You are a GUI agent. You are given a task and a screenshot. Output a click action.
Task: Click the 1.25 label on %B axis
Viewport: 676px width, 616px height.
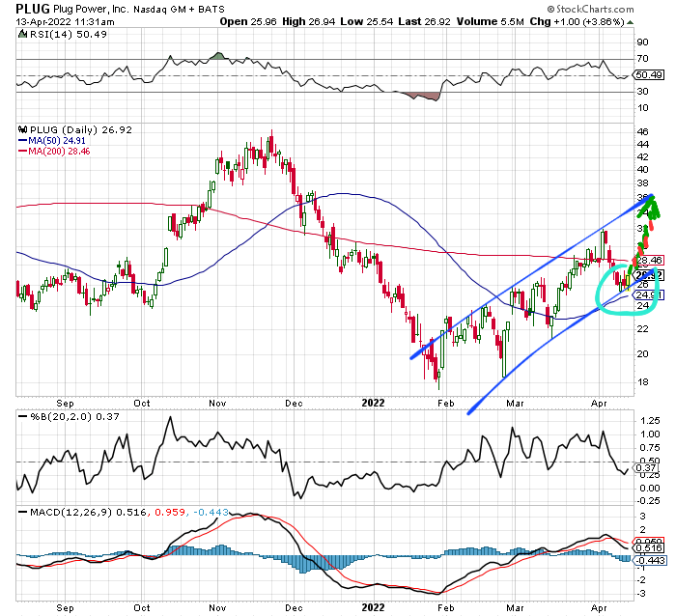coord(650,420)
